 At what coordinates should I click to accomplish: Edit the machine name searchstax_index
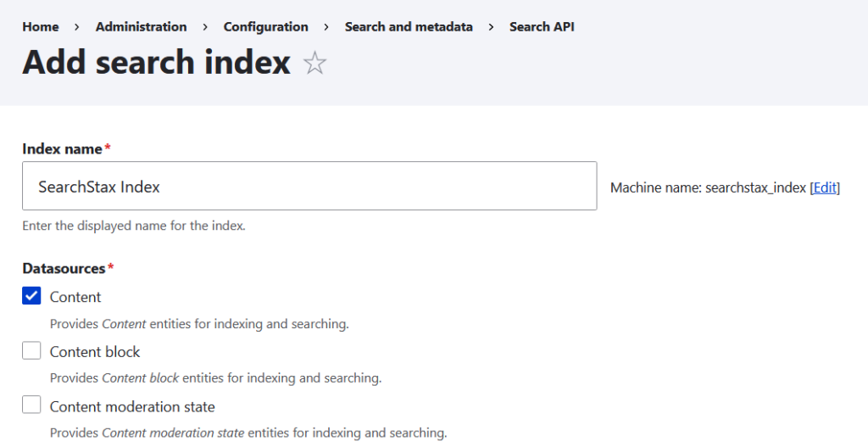pos(825,187)
